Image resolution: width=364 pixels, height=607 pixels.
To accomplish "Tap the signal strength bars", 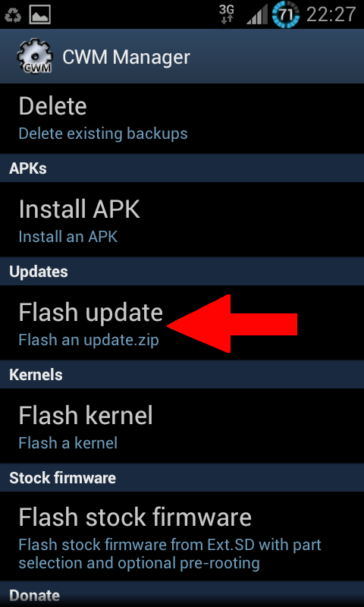I will (256, 16).
